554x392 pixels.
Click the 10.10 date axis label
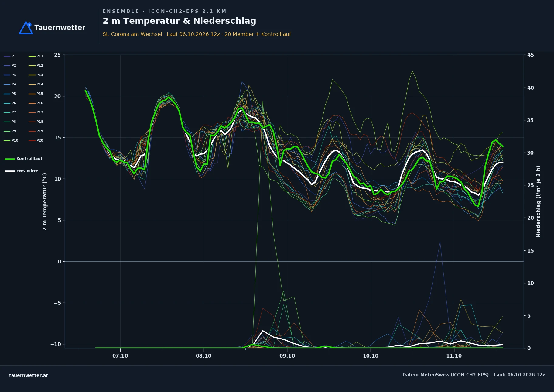(x=371, y=356)
